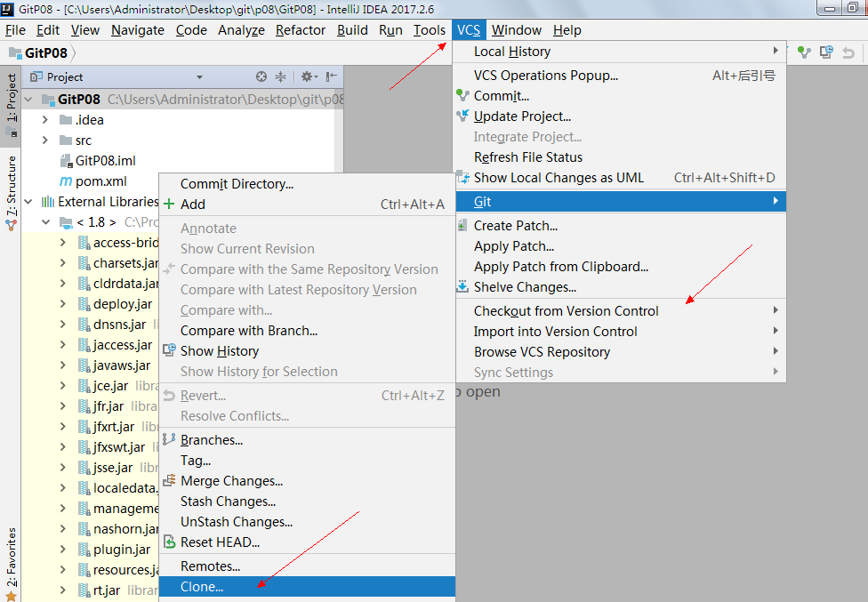Expand the .idea folder
Screen dimensions: 868x602
(45, 120)
